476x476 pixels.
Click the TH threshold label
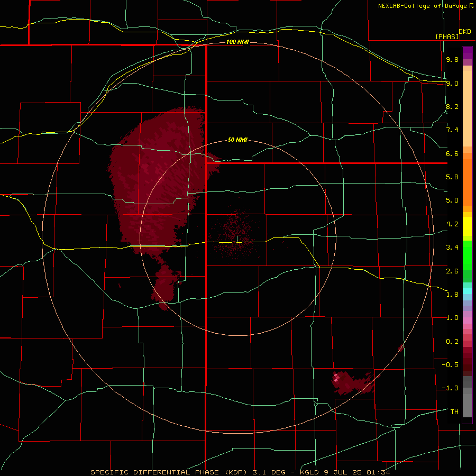click(x=454, y=412)
